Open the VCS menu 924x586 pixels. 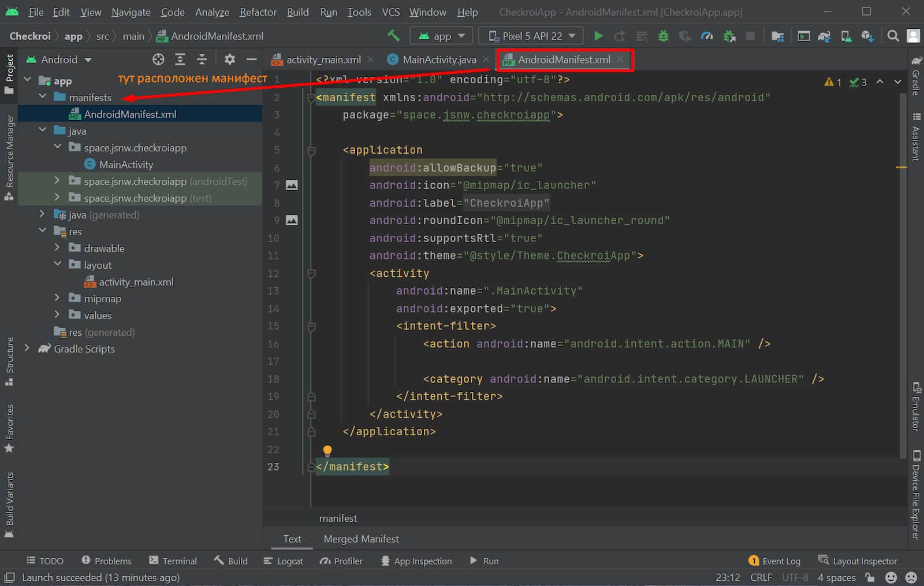point(391,12)
